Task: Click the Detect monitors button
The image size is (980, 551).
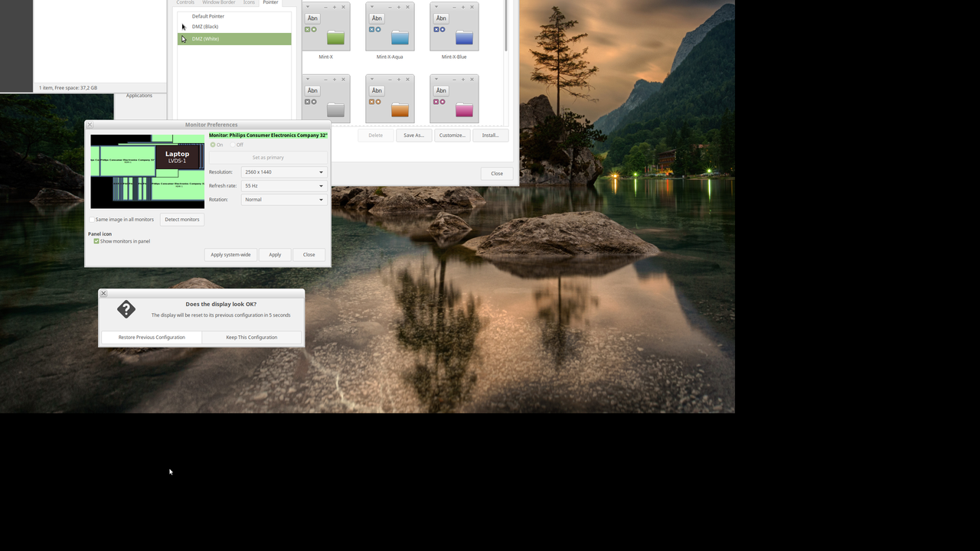Action: tap(181, 219)
